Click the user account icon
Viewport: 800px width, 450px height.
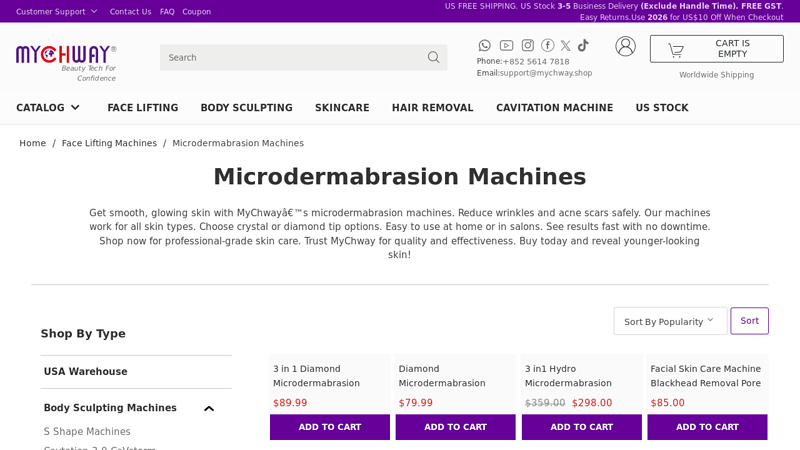(x=626, y=46)
